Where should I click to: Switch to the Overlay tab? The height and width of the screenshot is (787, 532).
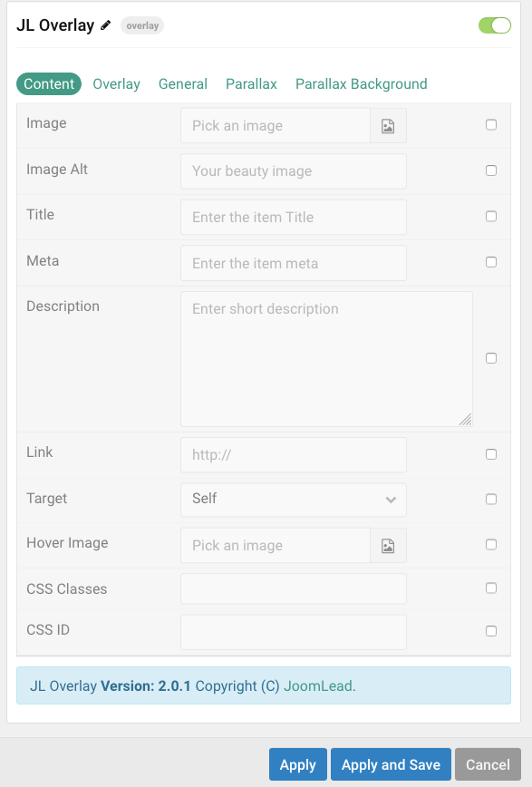[x=116, y=83]
